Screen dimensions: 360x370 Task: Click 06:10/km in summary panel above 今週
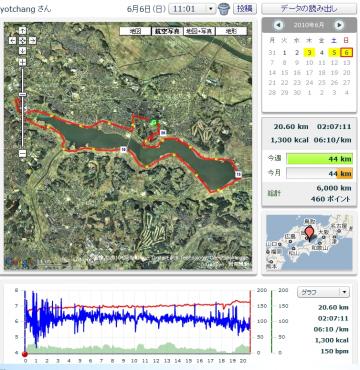333,140
